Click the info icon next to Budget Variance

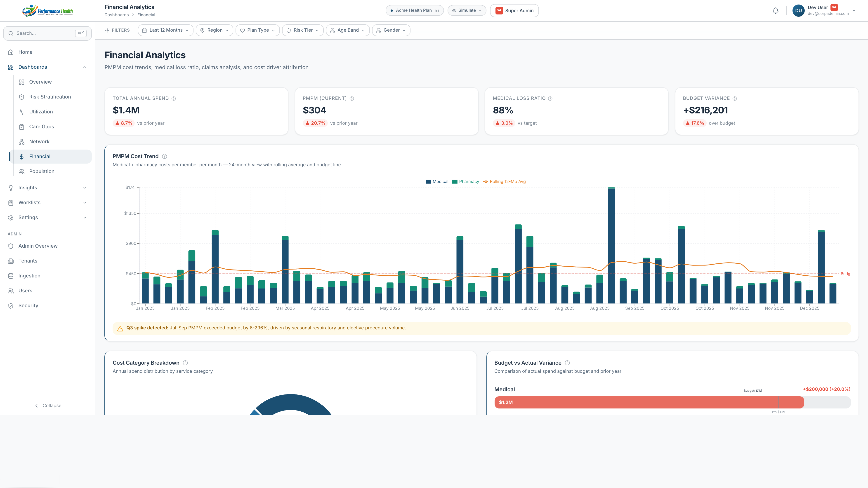[x=735, y=98]
